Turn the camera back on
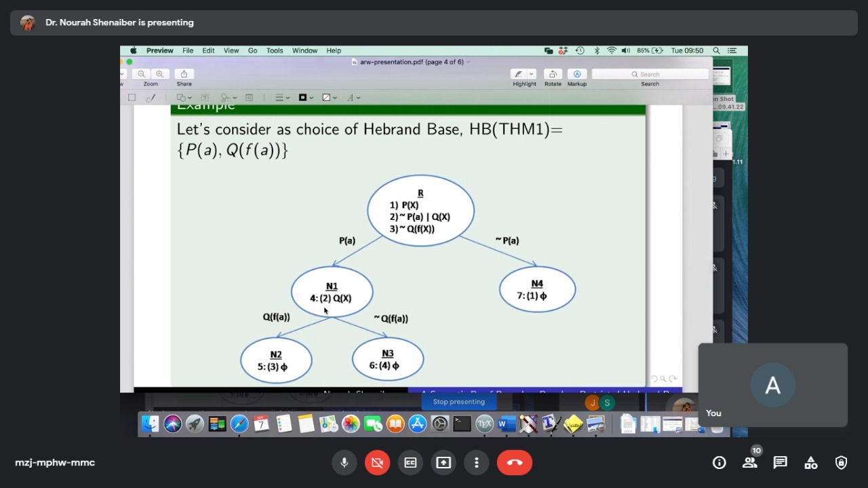The image size is (868, 488). click(378, 463)
